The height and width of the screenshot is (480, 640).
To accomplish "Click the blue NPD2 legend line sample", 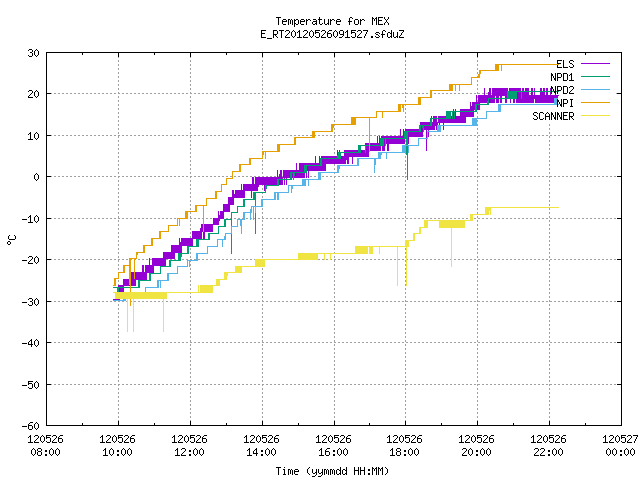I will coord(595,89).
